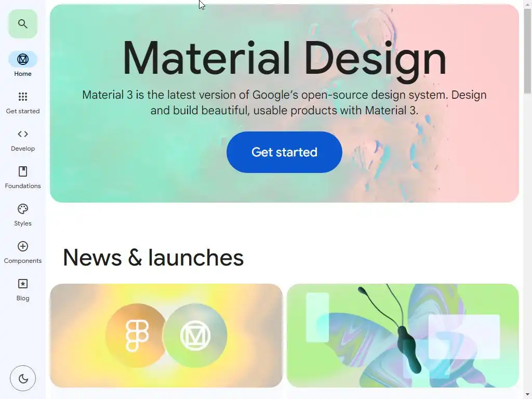Click the blue Get started button
Screen dimensions: 532x399
tap(284, 152)
